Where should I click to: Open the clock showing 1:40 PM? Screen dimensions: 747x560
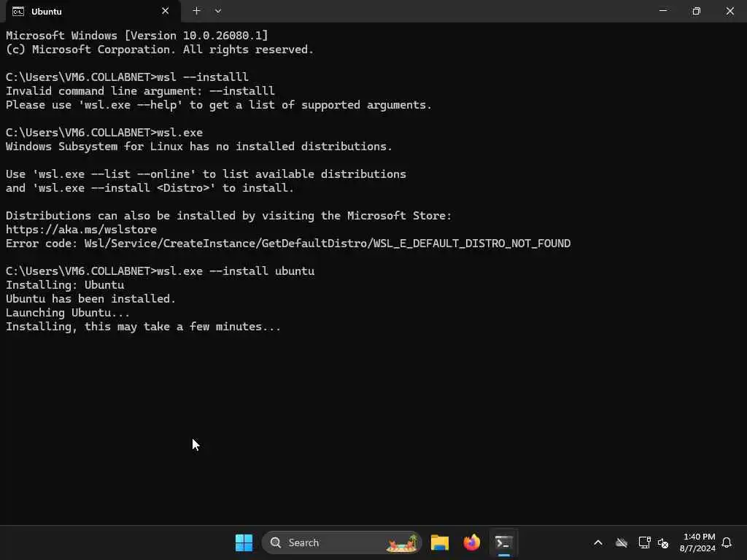point(697,542)
